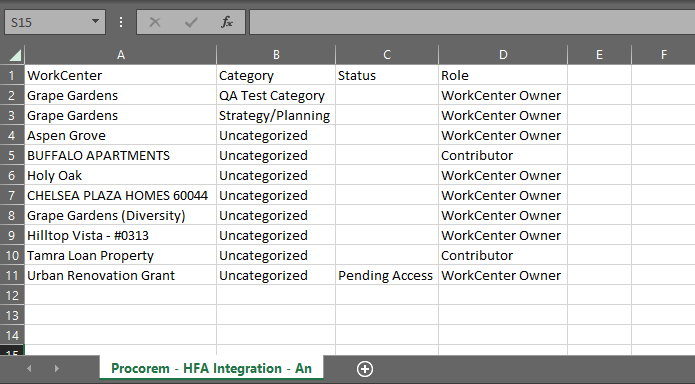The image size is (695, 384).
Task: Click the Pending Access status cell
Action: [387, 275]
